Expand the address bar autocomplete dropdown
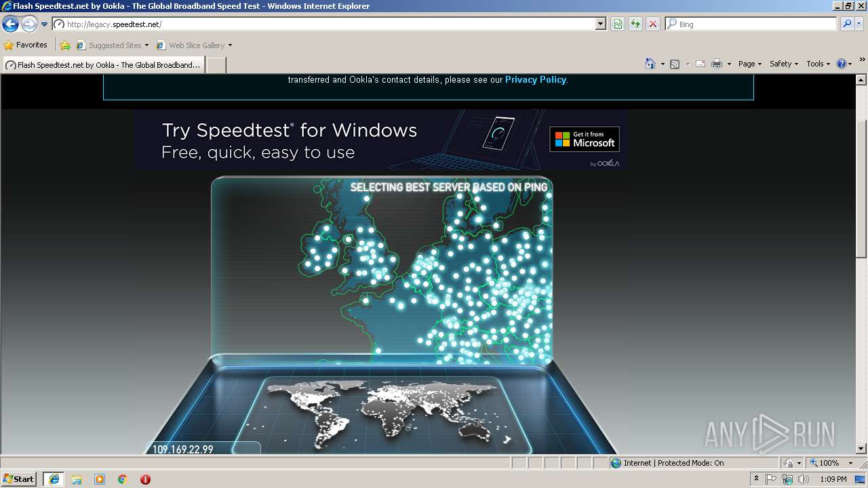868x488 pixels. (601, 24)
